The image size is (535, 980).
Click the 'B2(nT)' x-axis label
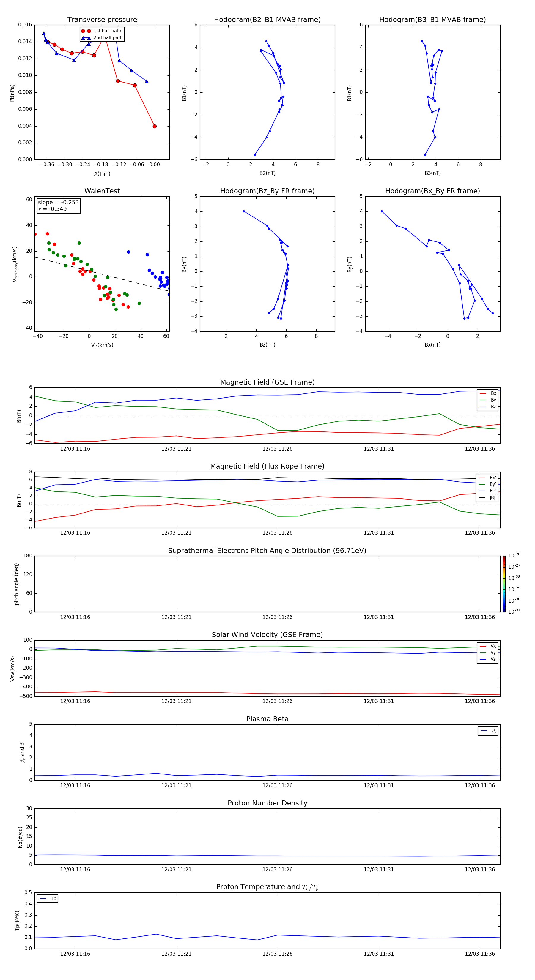[267, 173]
